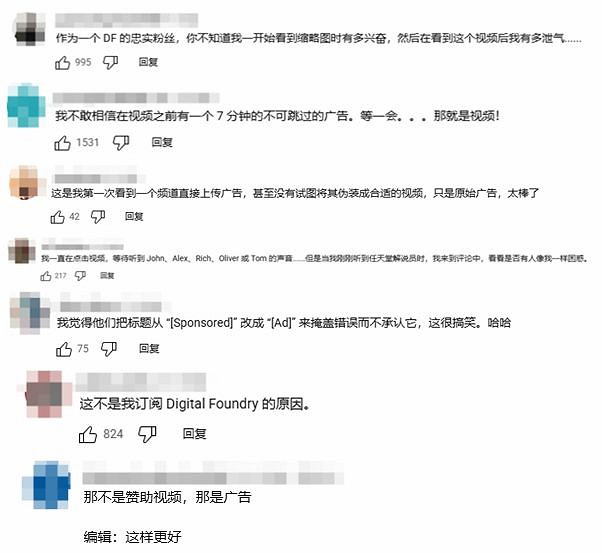The image size is (602, 553).
Task: Dislike the comment about the 7-minute unskippable ad
Action: click(121, 143)
